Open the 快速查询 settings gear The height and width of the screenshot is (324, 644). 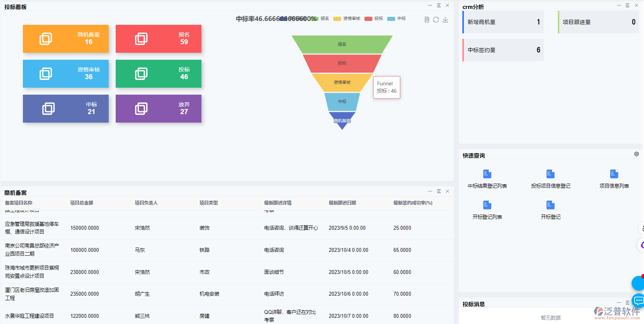(x=636, y=154)
